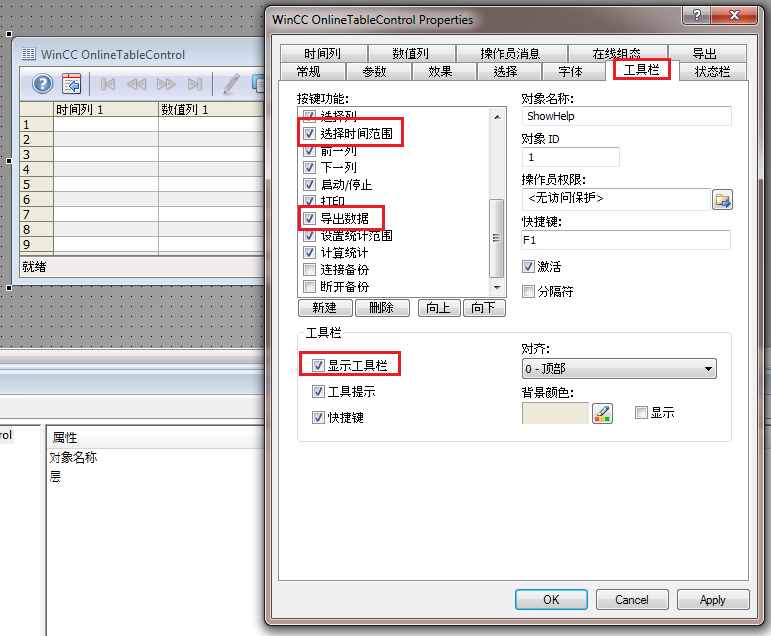Toggle 显示工具栏 checkbox
The width and height of the screenshot is (771, 636).
(318, 365)
